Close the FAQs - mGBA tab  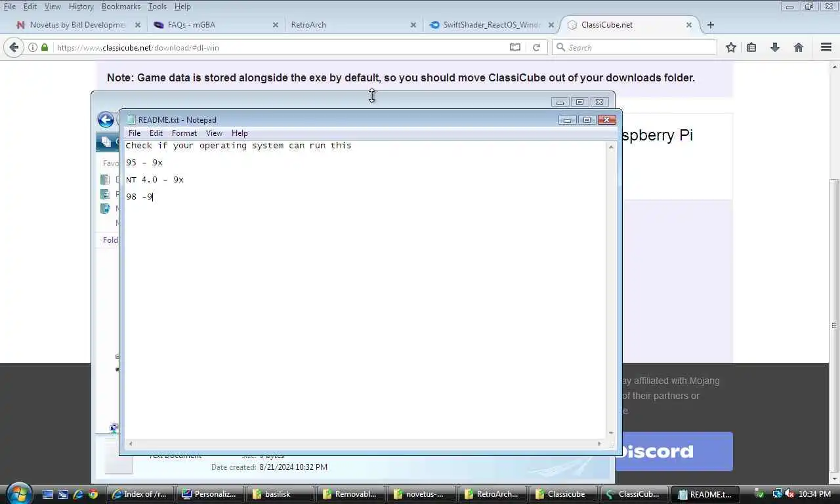click(x=276, y=25)
